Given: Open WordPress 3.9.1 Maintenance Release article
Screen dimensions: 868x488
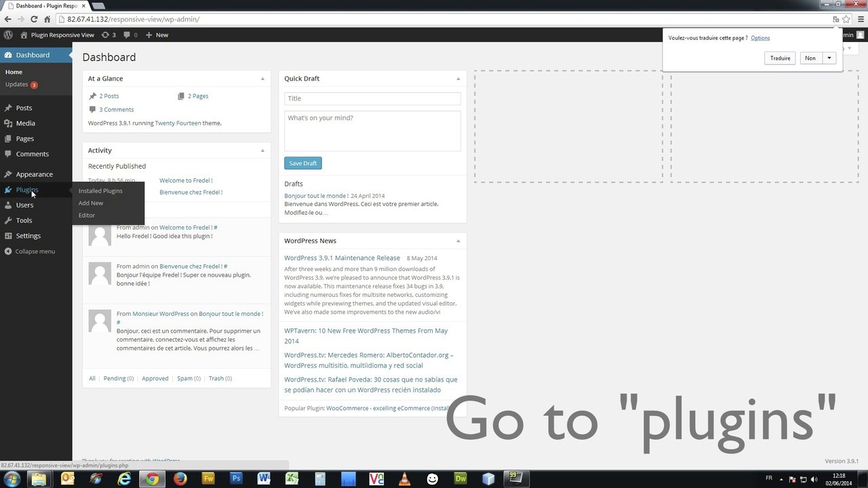Looking at the screenshot, I should point(342,258).
